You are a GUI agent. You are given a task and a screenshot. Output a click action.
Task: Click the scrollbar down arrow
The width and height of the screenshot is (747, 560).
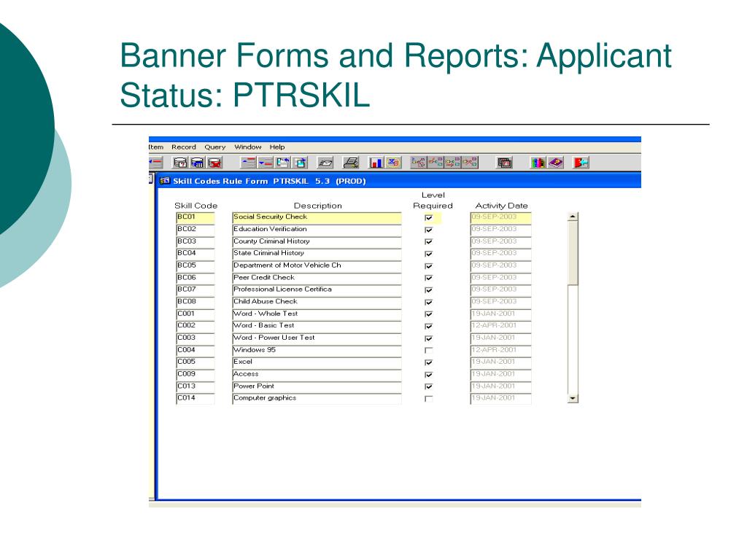[x=573, y=399]
